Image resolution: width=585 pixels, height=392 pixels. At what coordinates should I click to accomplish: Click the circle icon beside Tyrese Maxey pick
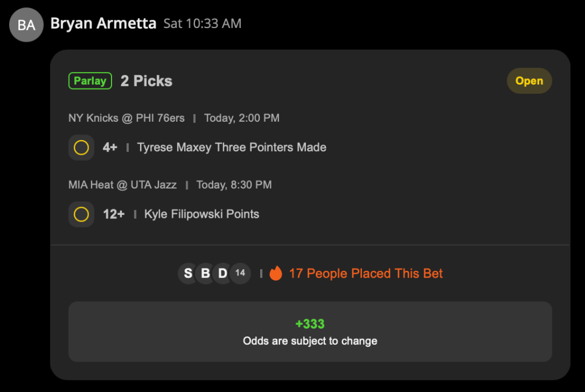pos(81,147)
